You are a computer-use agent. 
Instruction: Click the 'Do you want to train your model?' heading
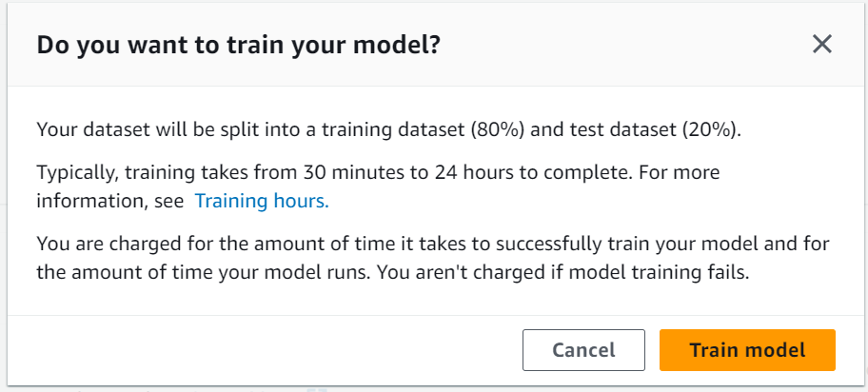[x=238, y=45]
